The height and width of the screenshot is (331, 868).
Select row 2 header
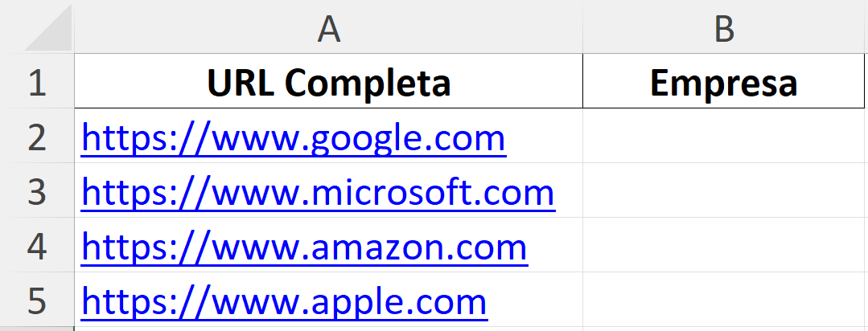tap(37, 137)
